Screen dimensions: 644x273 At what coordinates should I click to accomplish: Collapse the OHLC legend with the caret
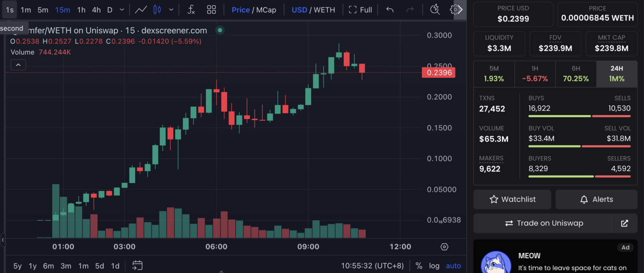click(x=18, y=64)
